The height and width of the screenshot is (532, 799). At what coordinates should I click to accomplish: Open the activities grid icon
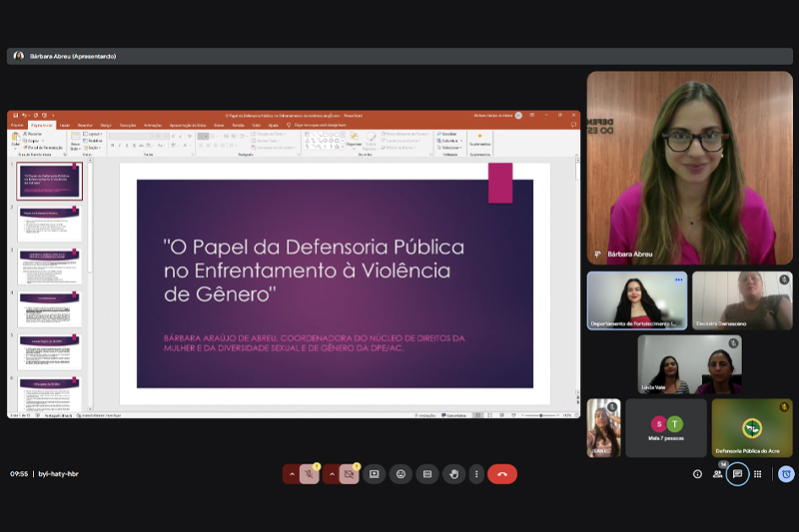[x=758, y=474]
